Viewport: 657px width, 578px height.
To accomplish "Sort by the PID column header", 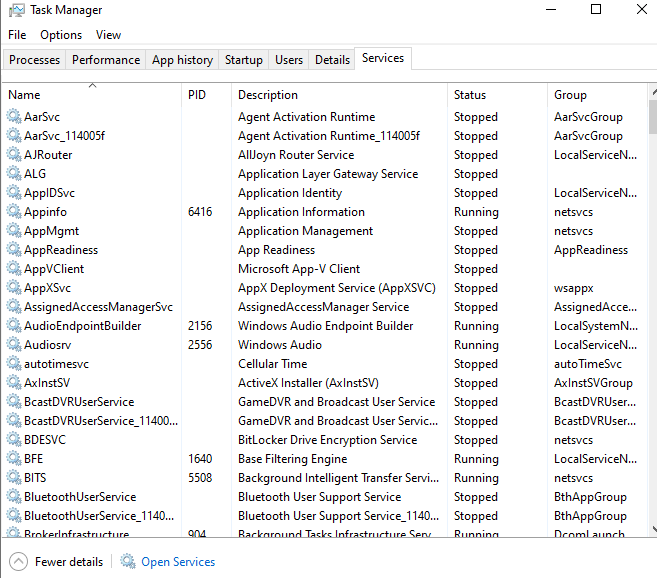I will click(206, 95).
